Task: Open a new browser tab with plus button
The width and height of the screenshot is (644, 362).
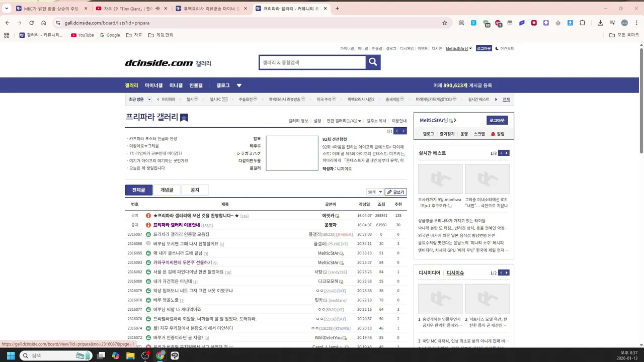Action: coord(337,9)
